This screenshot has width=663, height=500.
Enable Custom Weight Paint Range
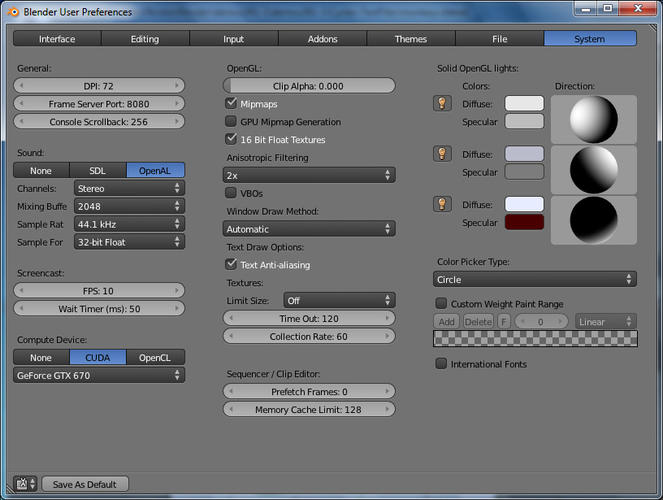[x=441, y=303]
